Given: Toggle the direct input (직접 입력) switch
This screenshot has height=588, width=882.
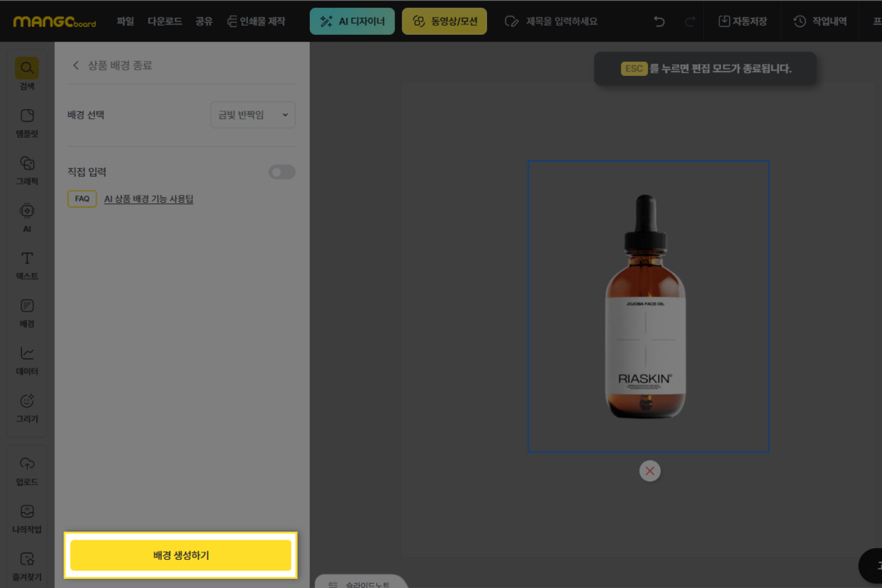Looking at the screenshot, I should pos(282,172).
